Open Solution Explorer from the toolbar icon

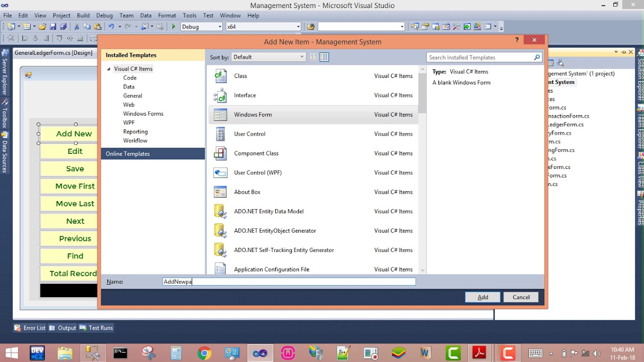click(x=415, y=27)
